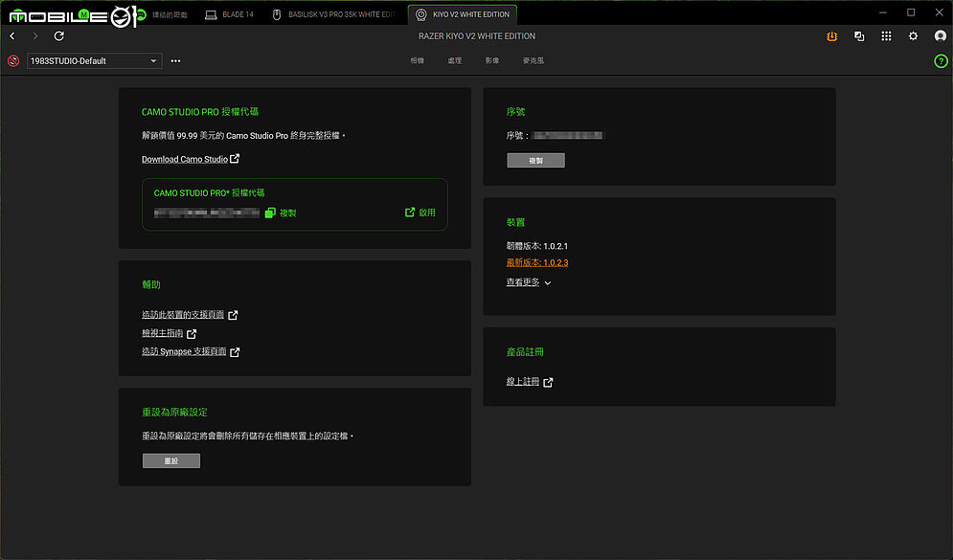This screenshot has width=953, height=560.
Task: Open the three-dot profile options menu
Action: pyautogui.click(x=175, y=60)
